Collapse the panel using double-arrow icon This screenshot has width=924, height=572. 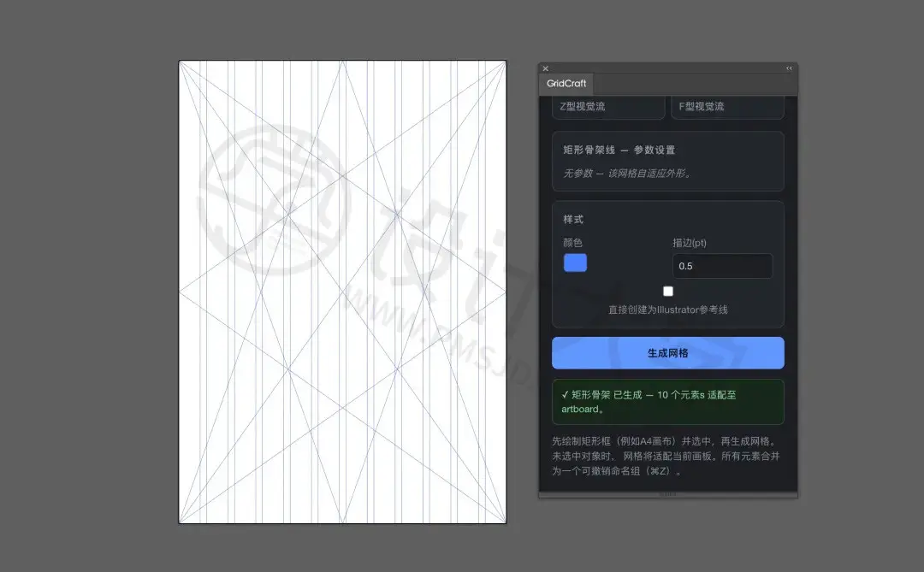(789, 68)
